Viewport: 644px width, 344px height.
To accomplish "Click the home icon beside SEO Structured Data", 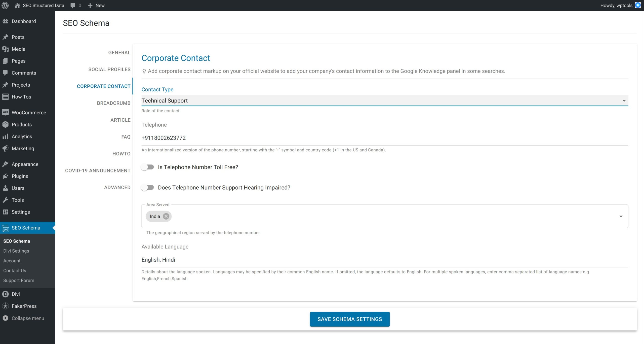I will point(17,5).
